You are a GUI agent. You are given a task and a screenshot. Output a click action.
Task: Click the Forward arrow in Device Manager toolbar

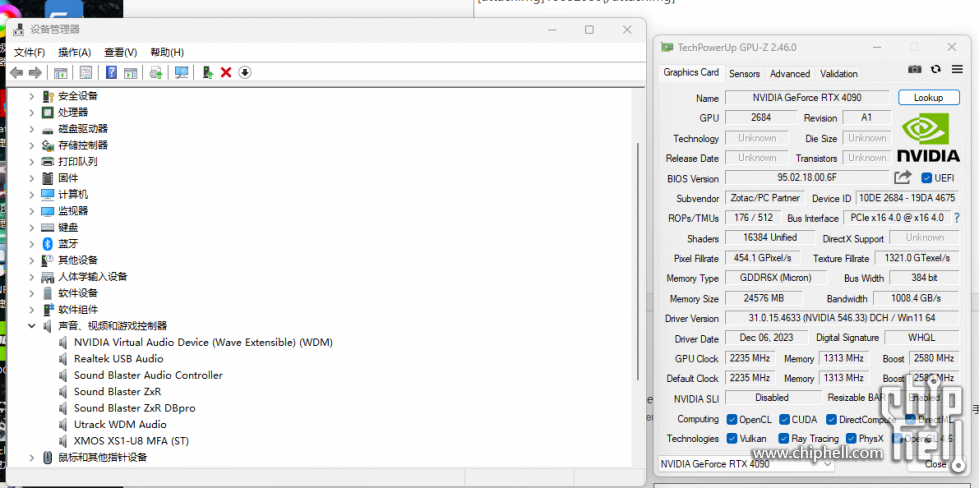(x=35, y=73)
